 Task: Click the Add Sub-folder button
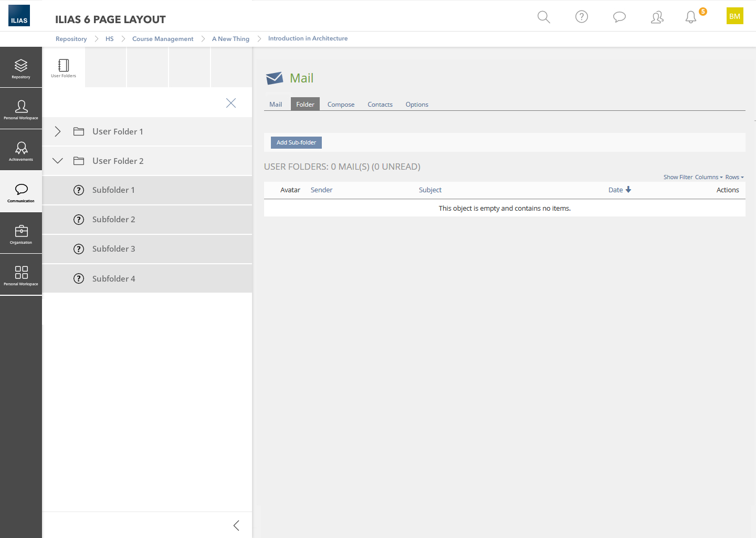tap(296, 142)
